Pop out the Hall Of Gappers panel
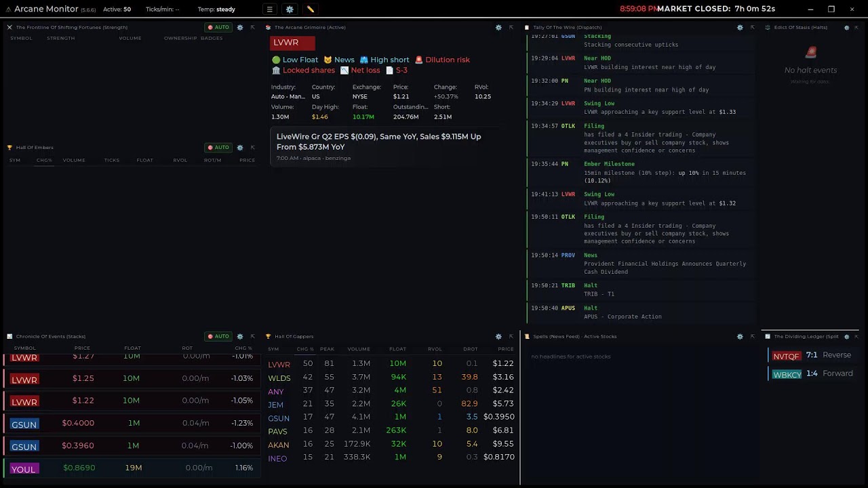The height and width of the screenshot is (488, 868). tap(511, 336)
